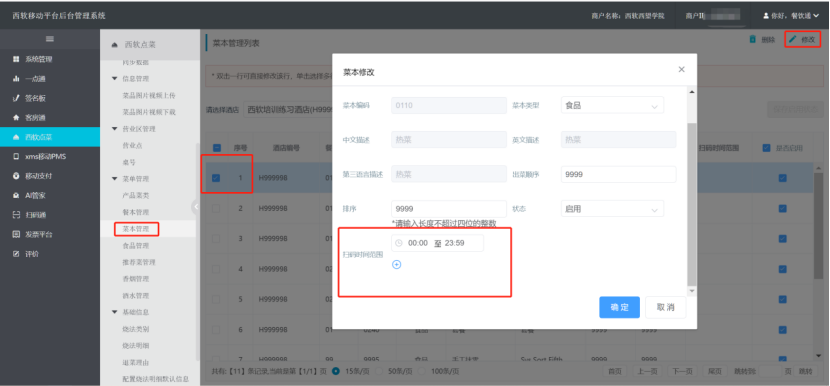Click the 跳转 jump button
830x386 pixels.
pyautogui.click(x=805, y=372)
